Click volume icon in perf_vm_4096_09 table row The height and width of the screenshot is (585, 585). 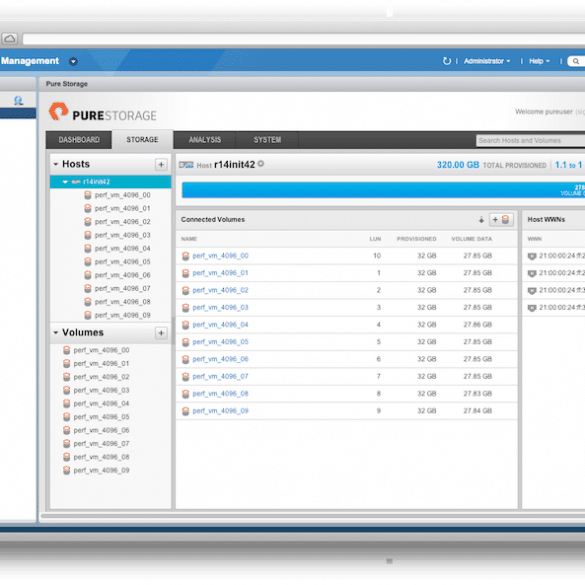(x=185, y=411)
